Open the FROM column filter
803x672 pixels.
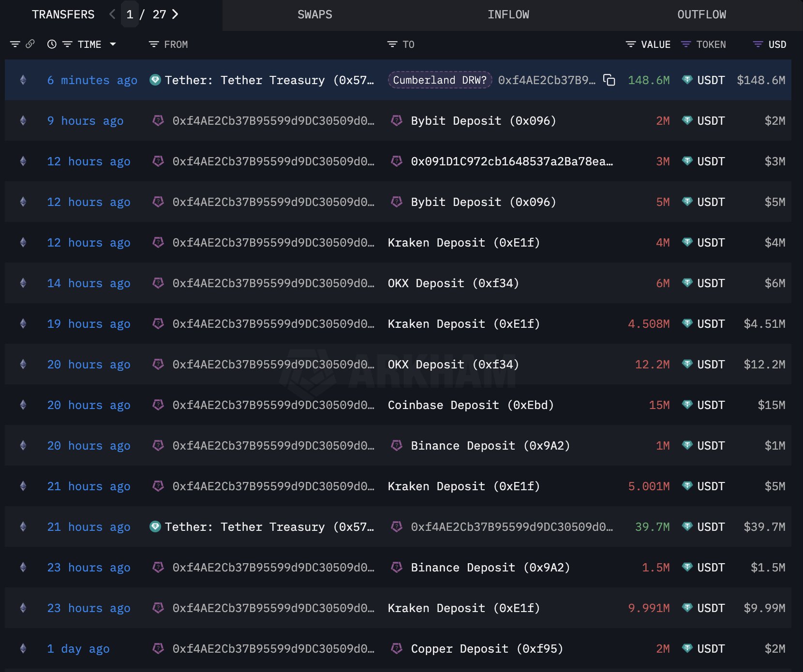[154, 44]
